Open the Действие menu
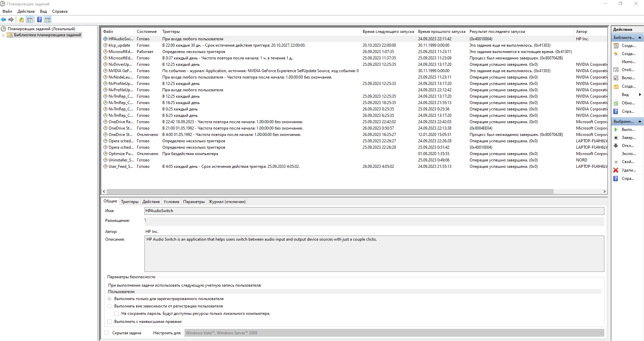The height and width of the screenshot is (341, 644). tap(26, 11)
